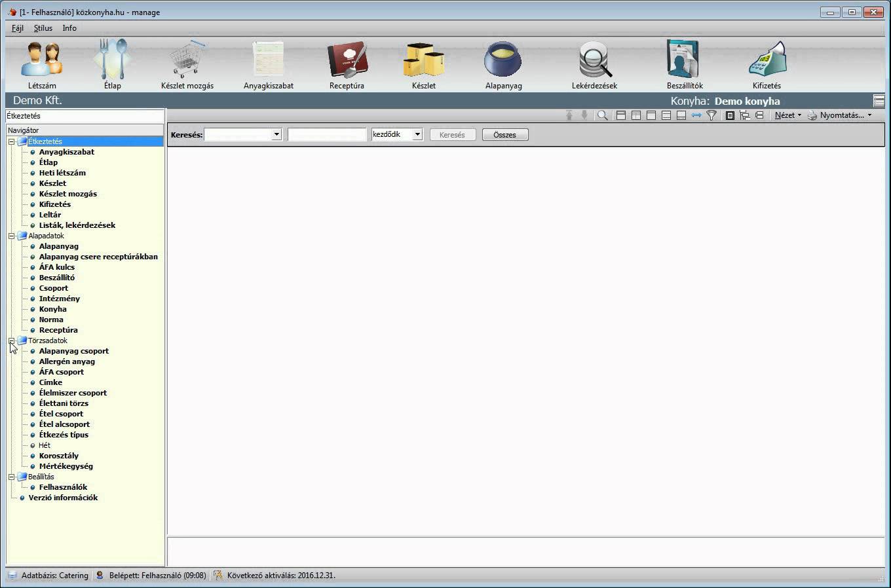Select Allergén anyag in the navigator
The width and height of the screenshot is (891, 588).
tap(67, 361)
